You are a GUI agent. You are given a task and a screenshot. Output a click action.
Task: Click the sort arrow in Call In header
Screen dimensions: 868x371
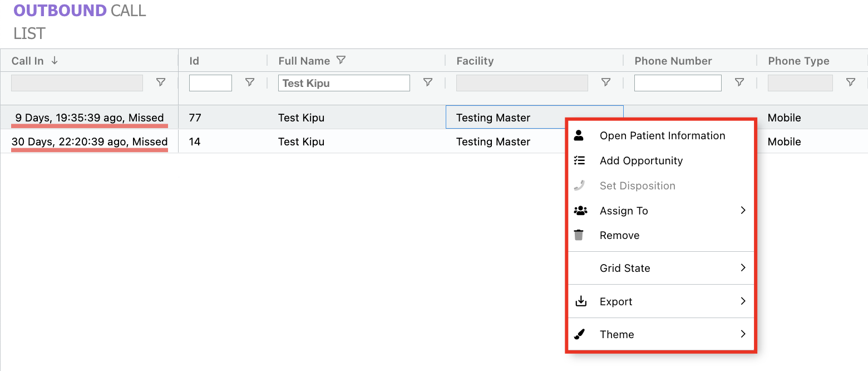tap(55, 61)
